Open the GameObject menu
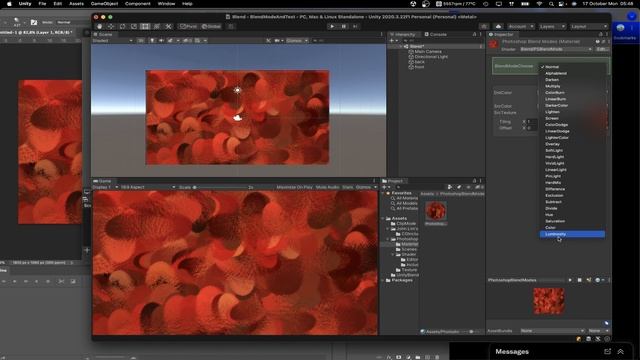This screenshot has height=360, width=640. [x=104, y=4]
